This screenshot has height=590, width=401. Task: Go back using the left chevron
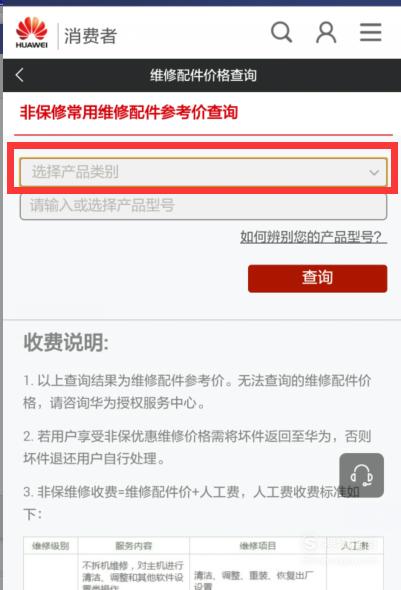click(x=20, y=75)
